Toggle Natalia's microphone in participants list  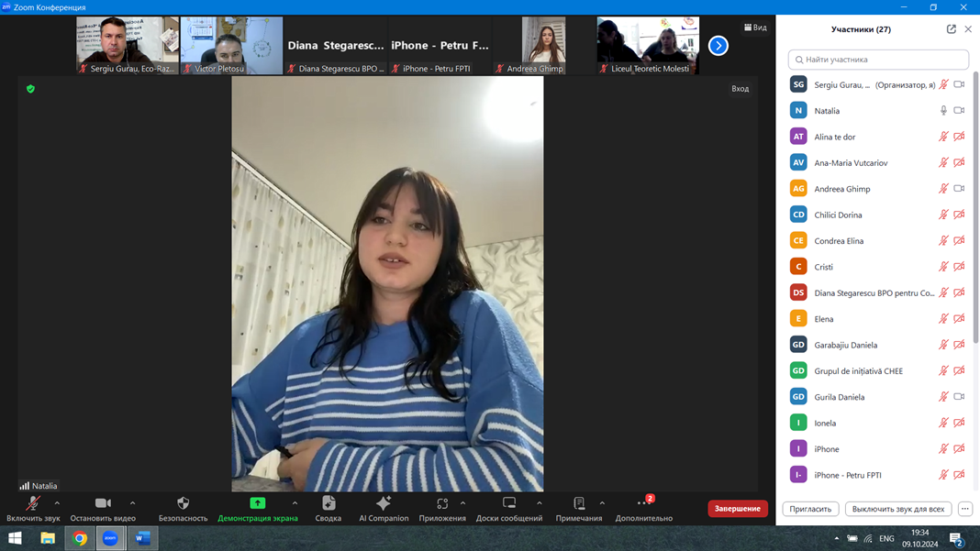click(x=942, y=111)
